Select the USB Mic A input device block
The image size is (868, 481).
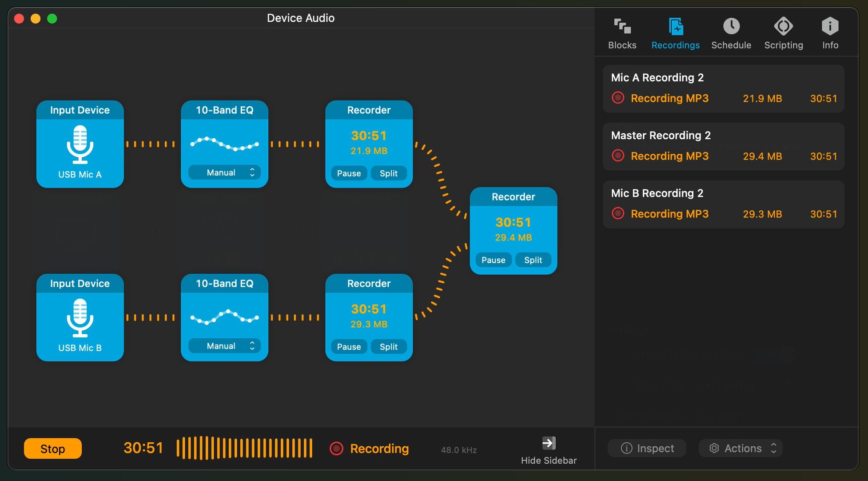click(80, 144)
